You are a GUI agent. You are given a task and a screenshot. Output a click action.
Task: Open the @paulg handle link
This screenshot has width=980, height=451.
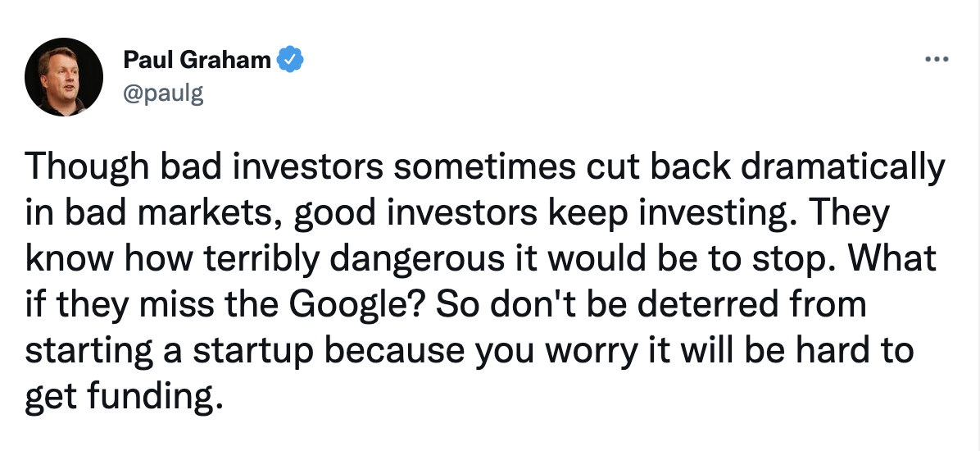[163, 93]
